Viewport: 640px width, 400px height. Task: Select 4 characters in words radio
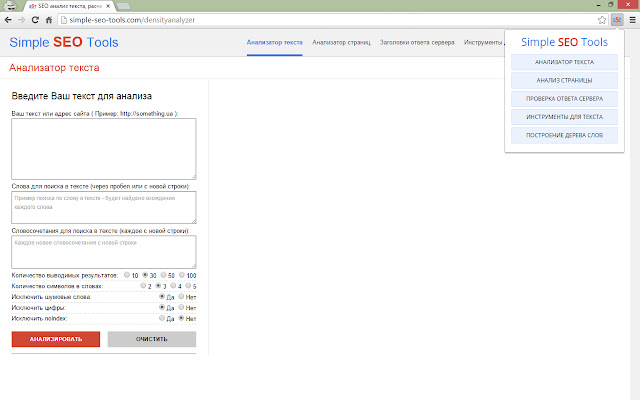tap(173, 286)
